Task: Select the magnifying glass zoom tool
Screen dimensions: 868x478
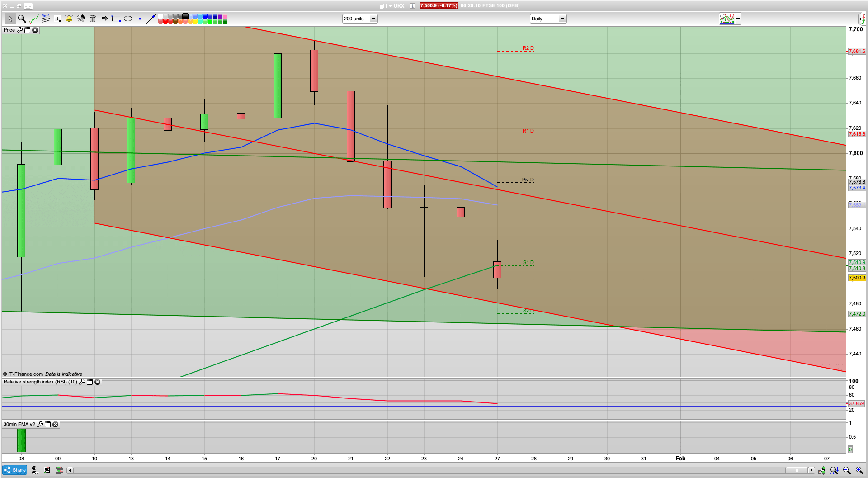Action: coord(21,19)
